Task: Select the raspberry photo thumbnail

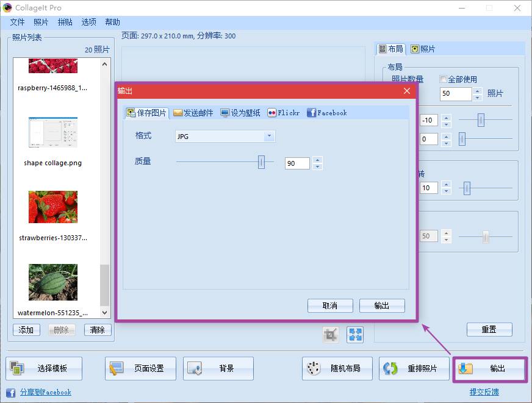Action: [x=53, y=66]
